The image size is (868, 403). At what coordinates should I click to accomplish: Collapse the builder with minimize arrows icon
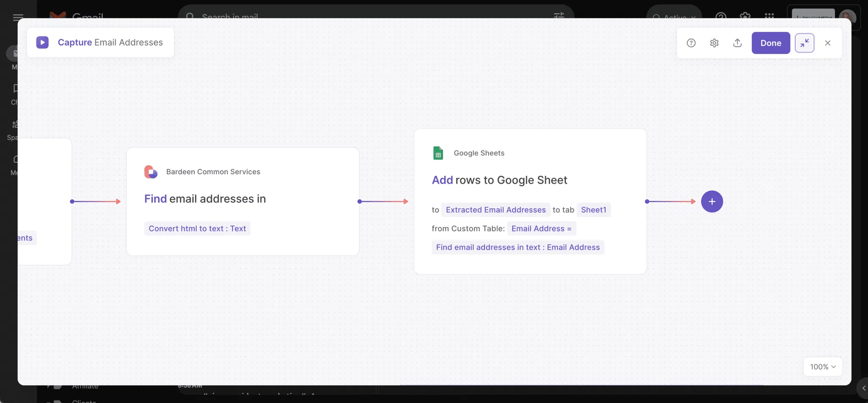click(804, 43)
